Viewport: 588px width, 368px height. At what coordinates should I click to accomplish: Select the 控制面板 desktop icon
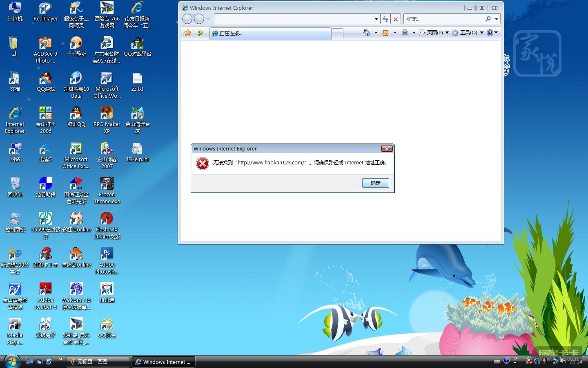pos(15,222)
